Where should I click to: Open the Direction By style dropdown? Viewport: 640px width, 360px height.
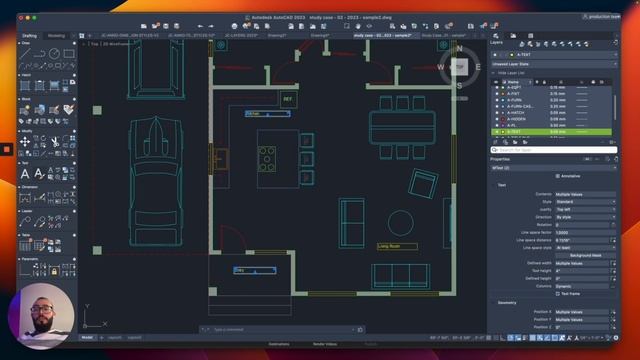585,217
